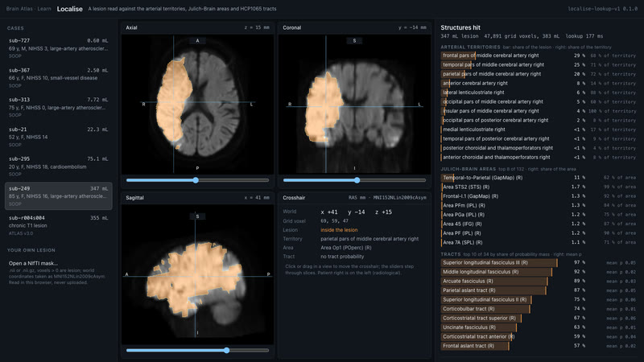Click the Crosshair World coordinates value
Viewport: 644px width, 362px height.
(356, 212)
